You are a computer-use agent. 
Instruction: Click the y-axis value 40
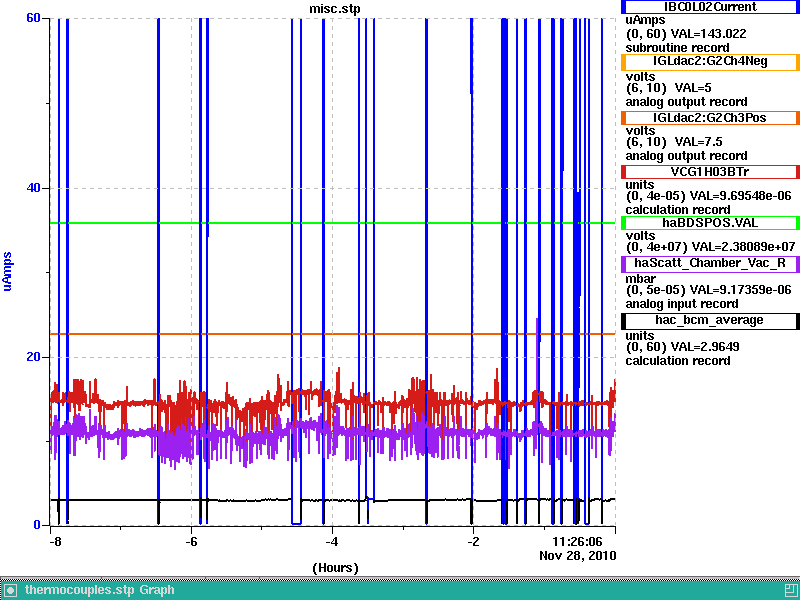tap(33, 188)
